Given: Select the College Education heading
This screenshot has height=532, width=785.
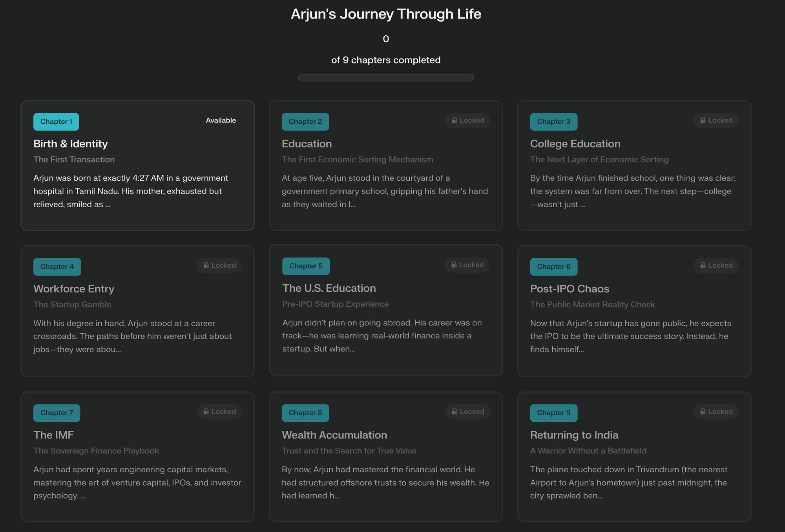Looking at the screenshot, I should pos(575,144).
